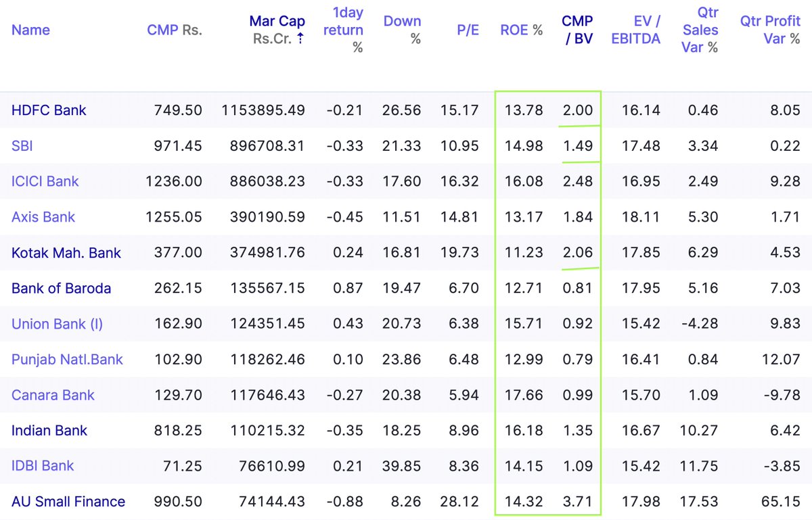Select HDFC Bank EV/EBITDA 16.14
This screenshot has height=520, width=812.
[641, 110]
